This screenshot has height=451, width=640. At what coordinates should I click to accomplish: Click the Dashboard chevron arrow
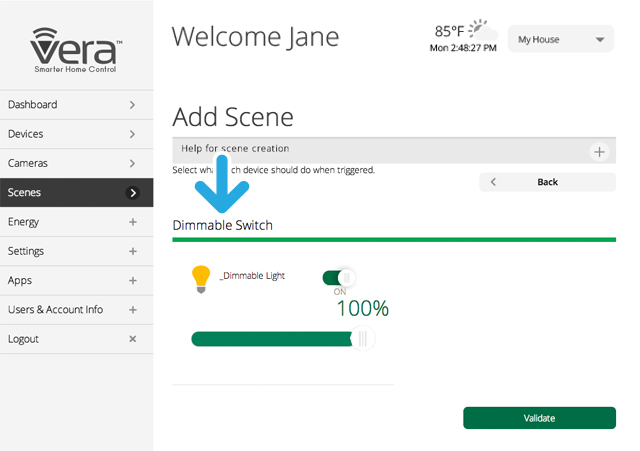(x=132, y=105)
